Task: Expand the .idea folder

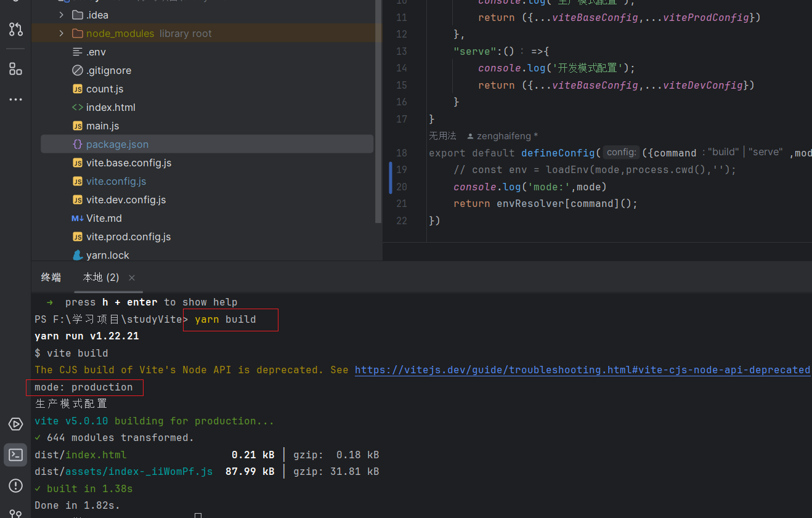Action: pyautogui.click(x=61, y=15)
